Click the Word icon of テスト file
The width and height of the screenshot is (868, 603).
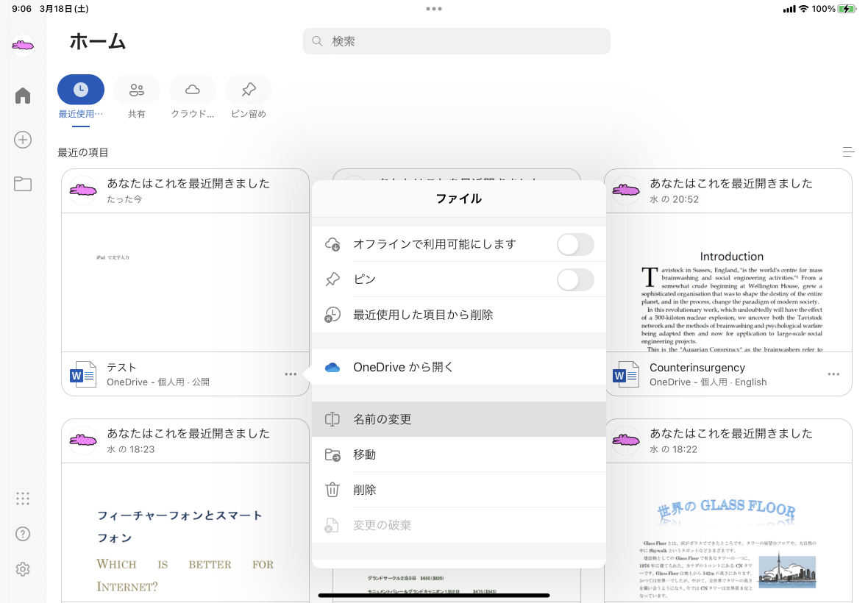tap(82, 374)
